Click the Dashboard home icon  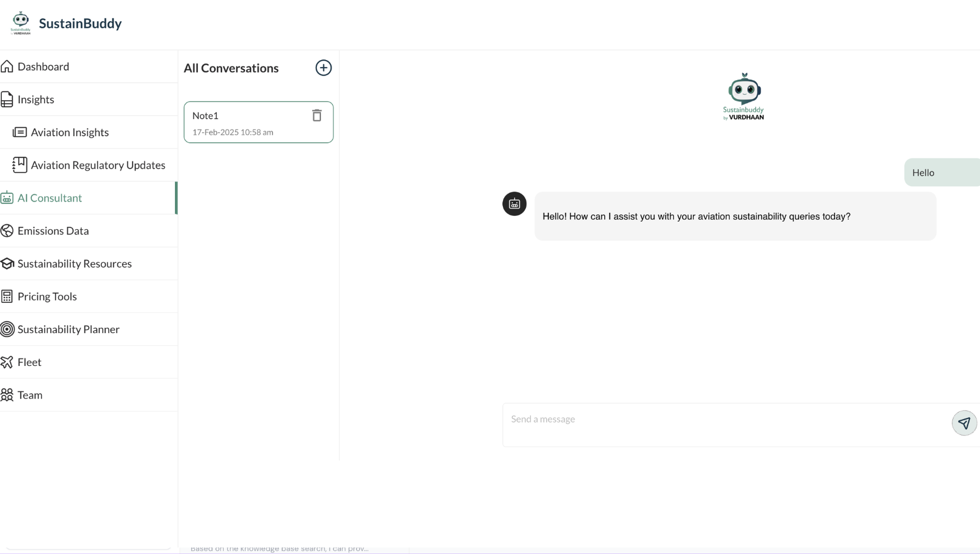7,66
